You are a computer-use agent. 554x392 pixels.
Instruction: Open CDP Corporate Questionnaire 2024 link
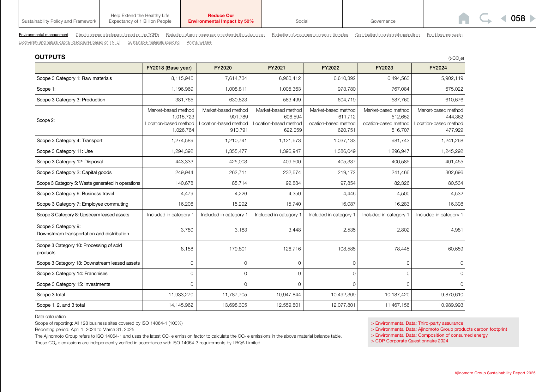click(410, 341)
